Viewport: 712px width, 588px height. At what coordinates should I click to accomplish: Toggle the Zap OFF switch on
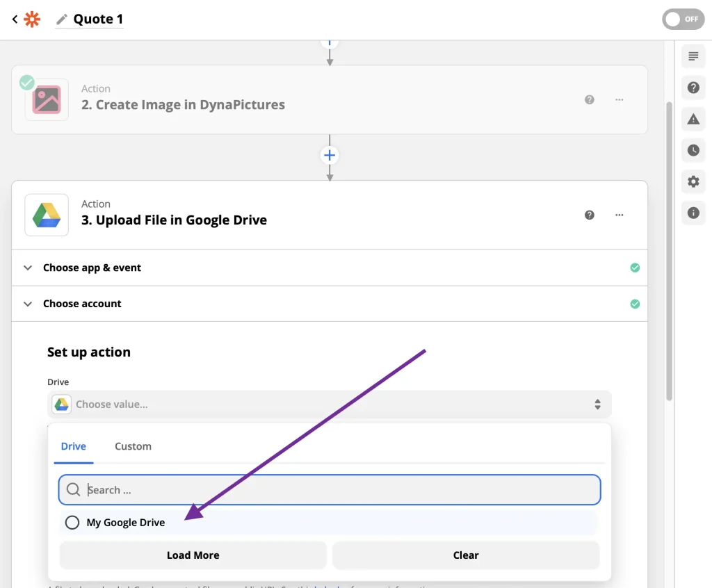683,19
